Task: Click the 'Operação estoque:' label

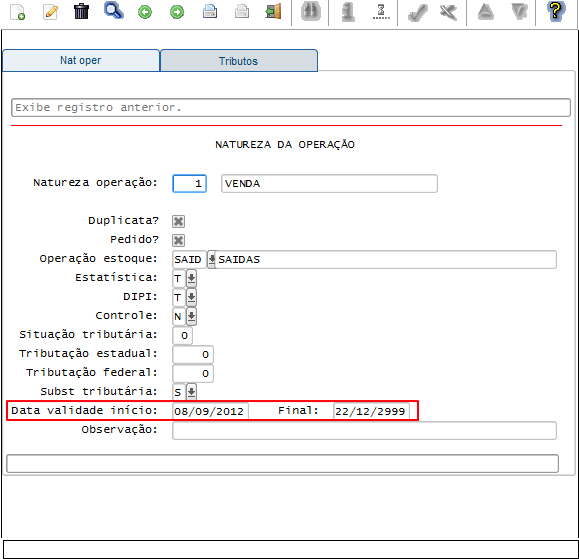Action: pyautogui.click(x=99, y=258)
